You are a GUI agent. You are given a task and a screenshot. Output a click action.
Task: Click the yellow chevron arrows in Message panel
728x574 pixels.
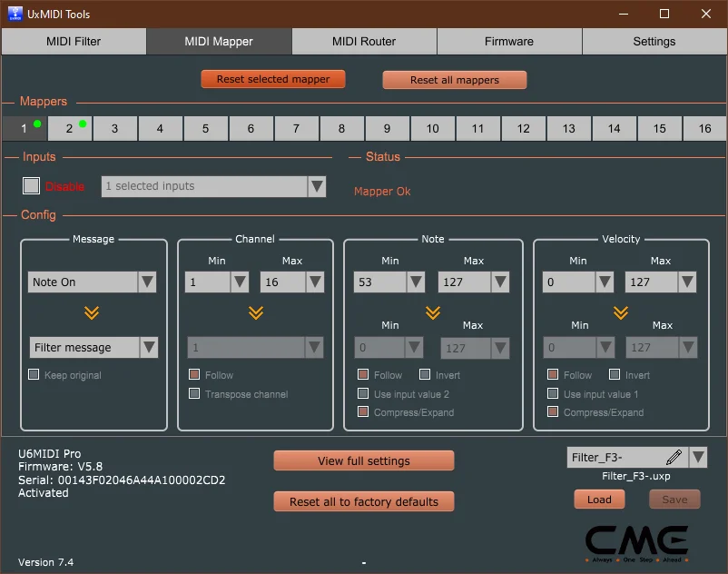click(92, 314)
